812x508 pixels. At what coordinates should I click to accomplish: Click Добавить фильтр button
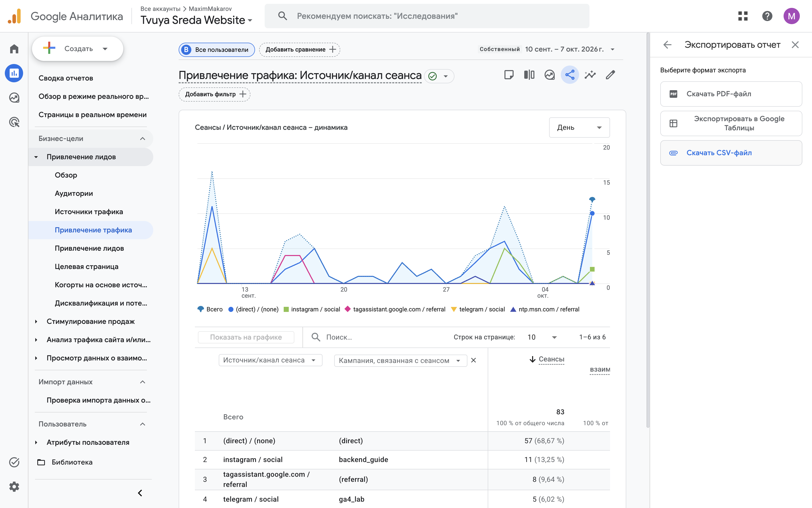coord(214,94)
